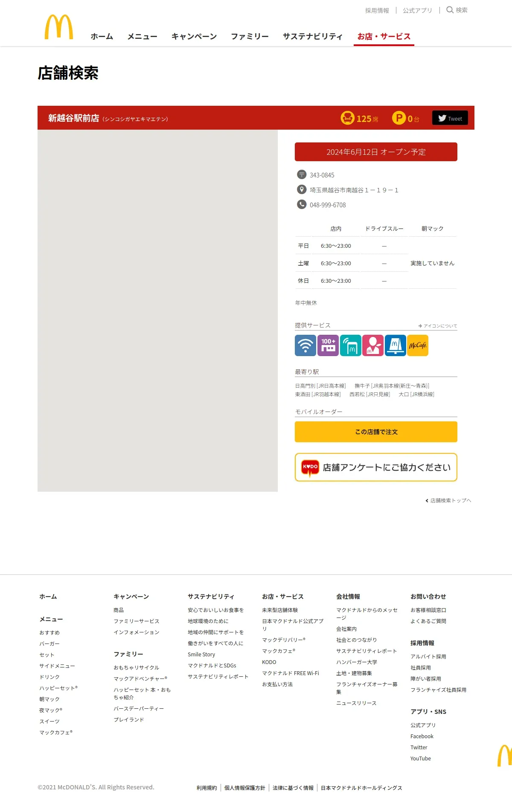Click the Free Wi-Fi service icon
This screenshot has height=812, width=512.
click(305, 345)
